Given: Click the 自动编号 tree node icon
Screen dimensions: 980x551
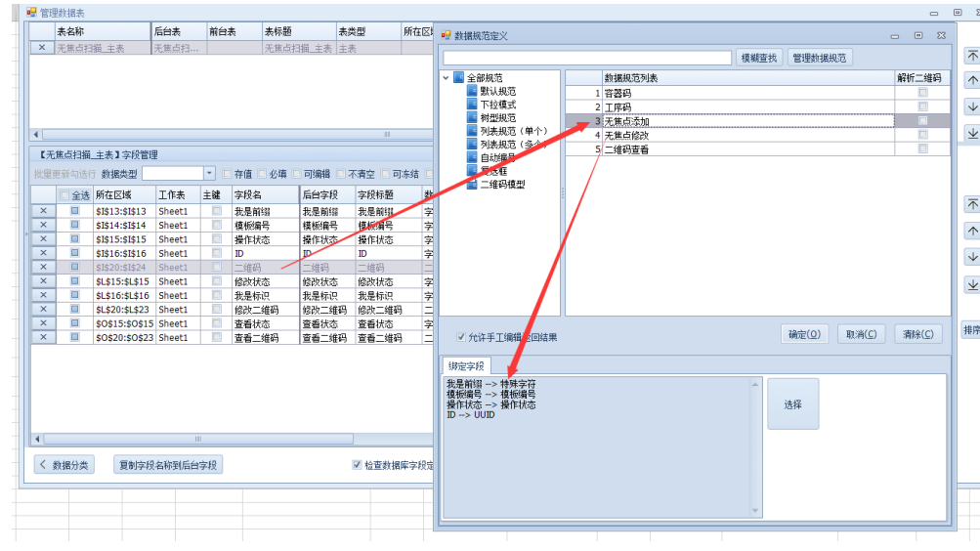Looking at the screenshot, I should (x=472, y=157).
